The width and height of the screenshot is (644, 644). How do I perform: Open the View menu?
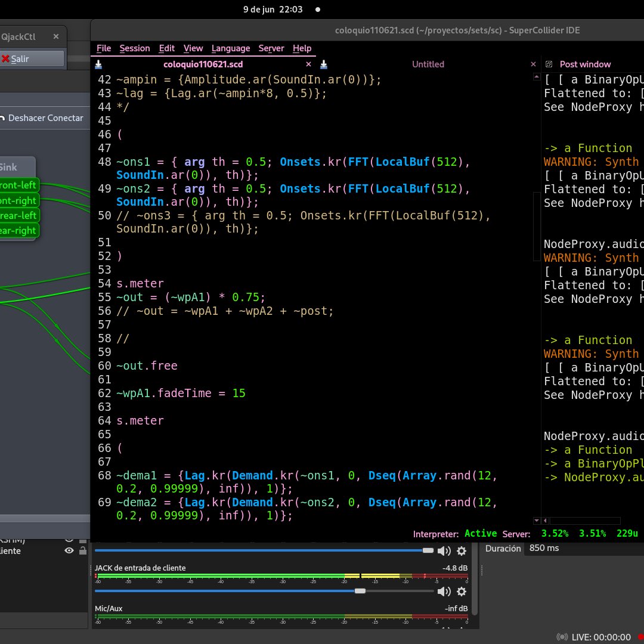click(193, 48)
